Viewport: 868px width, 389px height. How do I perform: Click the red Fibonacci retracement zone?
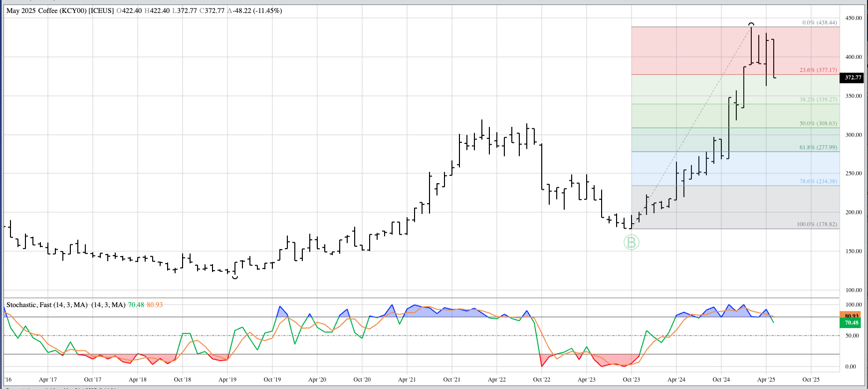pyautogui.click(x=688, y=50)
